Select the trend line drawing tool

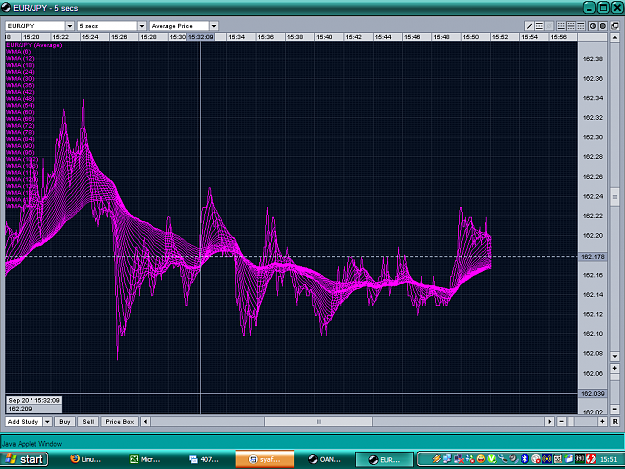coord(529,26)
